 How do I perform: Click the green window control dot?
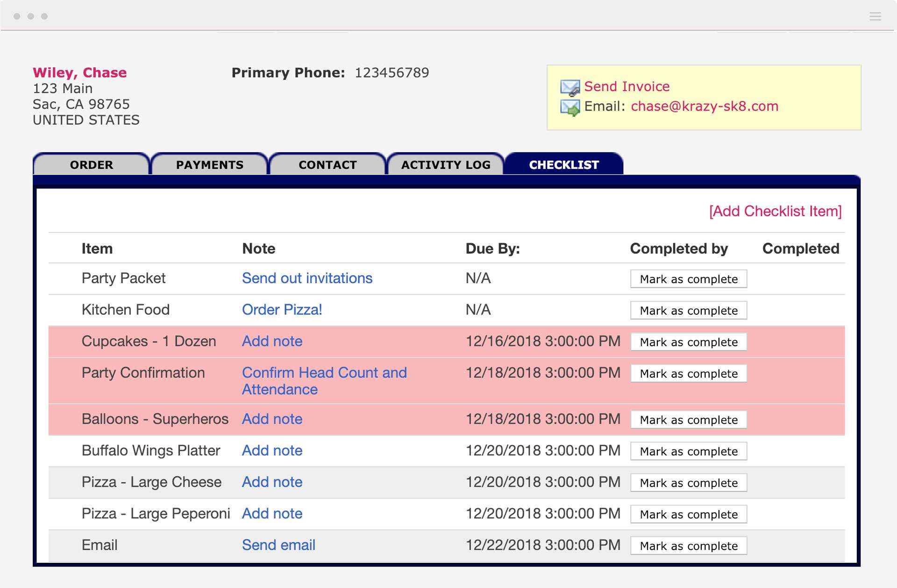[45, 15]
